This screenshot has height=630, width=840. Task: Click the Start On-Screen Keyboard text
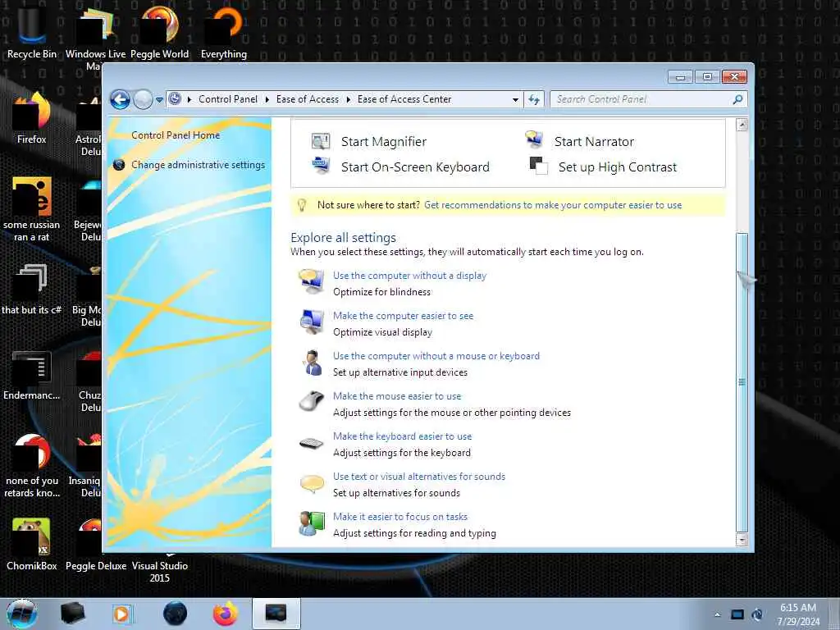pos(415,167)
